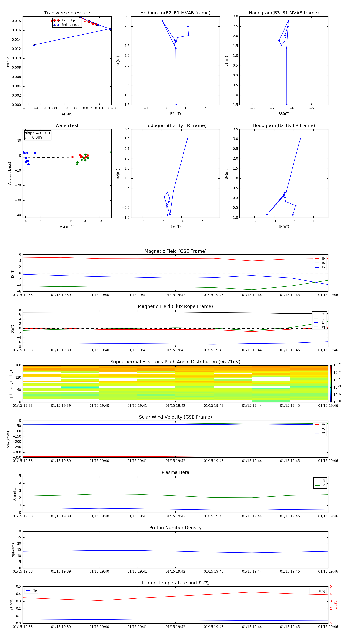351x644 pixels.
Task: Click the 'Solar Wind Velocity (GSE Frame)' title
Action: 175,417
